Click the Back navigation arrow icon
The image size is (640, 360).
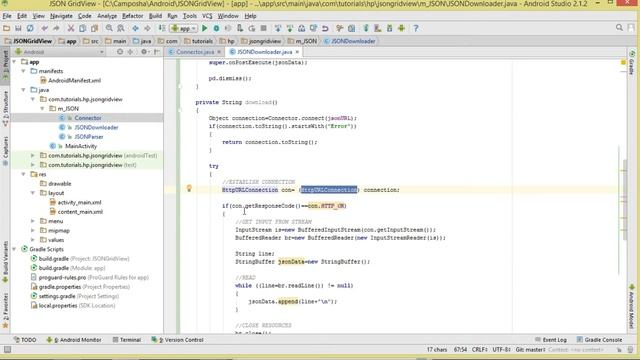point(135,28)
